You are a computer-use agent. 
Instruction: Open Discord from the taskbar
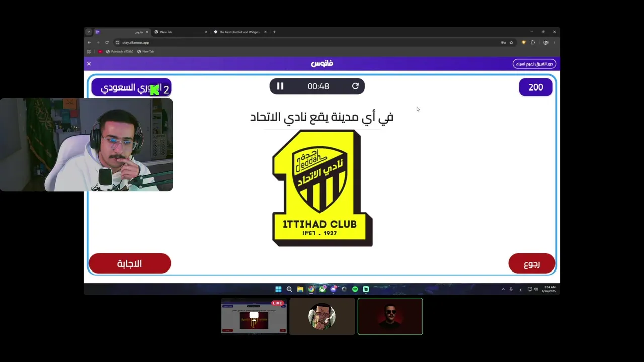coord(333,289)
